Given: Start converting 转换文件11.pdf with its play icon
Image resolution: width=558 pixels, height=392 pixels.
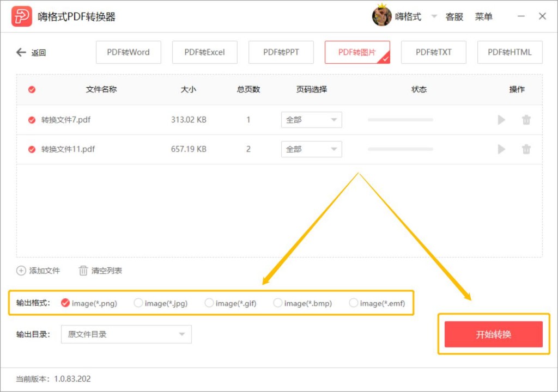Looking at the screenshot, I should (x=501, y=149).
